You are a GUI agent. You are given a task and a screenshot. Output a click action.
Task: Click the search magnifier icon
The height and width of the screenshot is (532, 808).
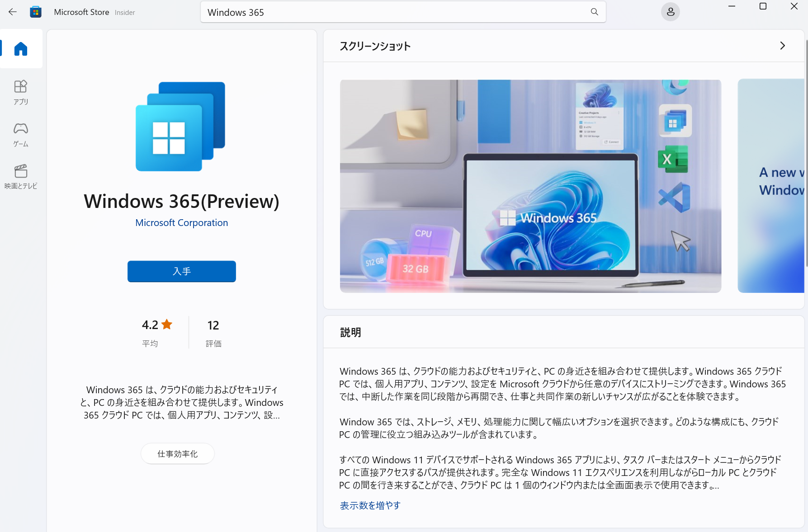pyautogui.click(x=594, y=12)
